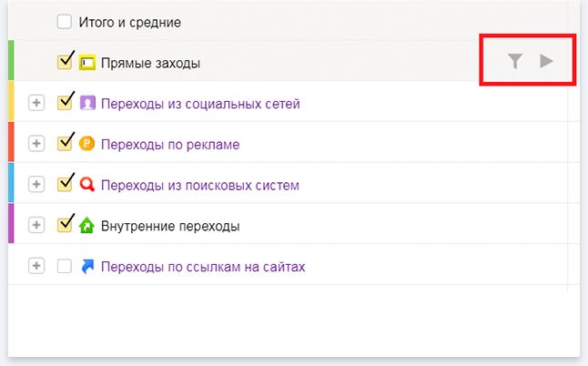Expand the "Переходы из социальных сетей" row
The image size is (588, 366).
36,103
